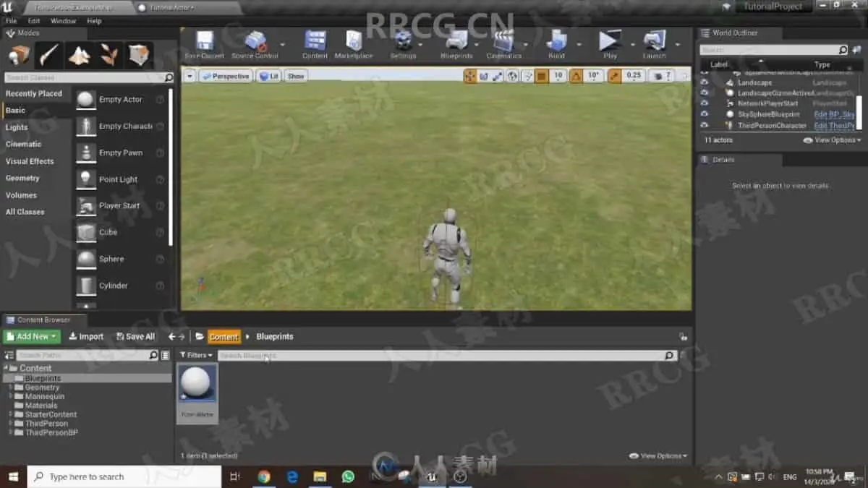Screen dimensions: 868x488
Task: Click the Add New button
Action: tap(32, 336)
